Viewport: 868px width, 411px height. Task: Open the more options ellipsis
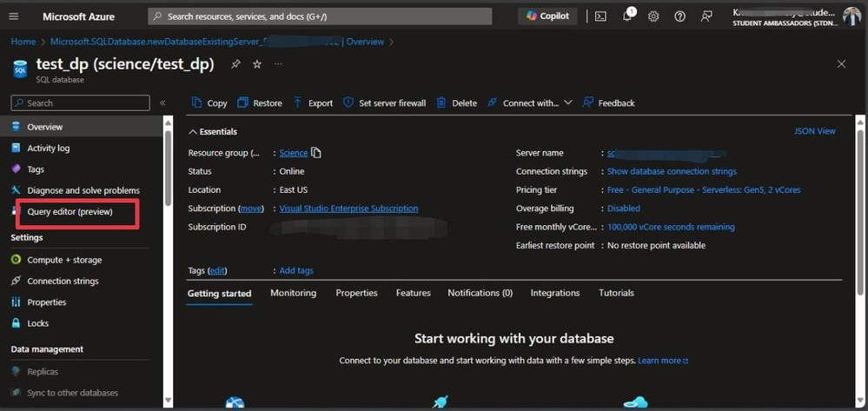coord(278,64)
